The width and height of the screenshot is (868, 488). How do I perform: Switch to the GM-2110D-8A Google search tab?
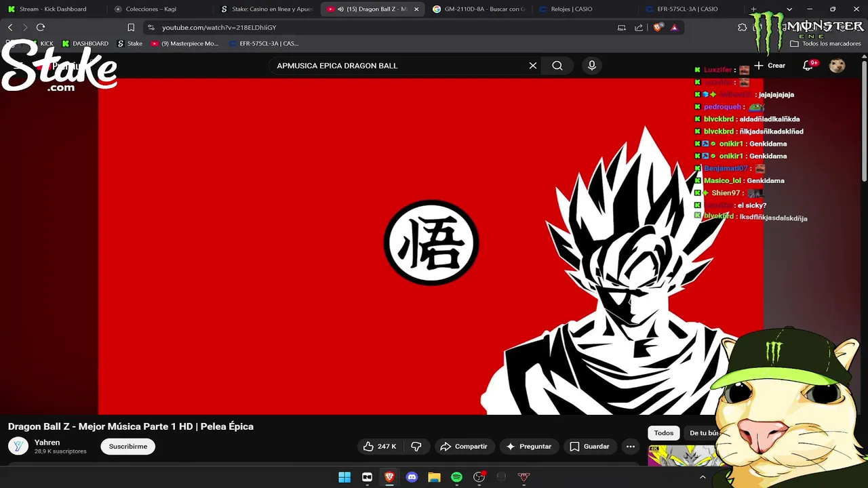pyautogui.click(x=479, y=9)
